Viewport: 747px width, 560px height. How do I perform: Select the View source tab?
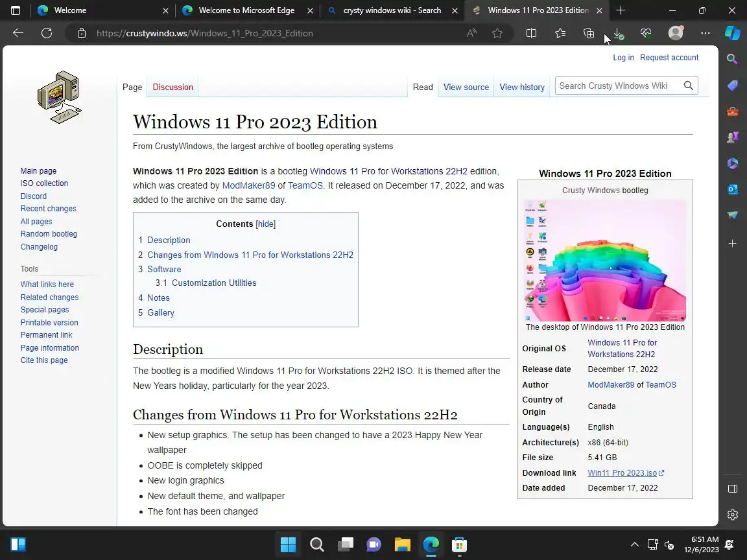click(x=466, y=87)
